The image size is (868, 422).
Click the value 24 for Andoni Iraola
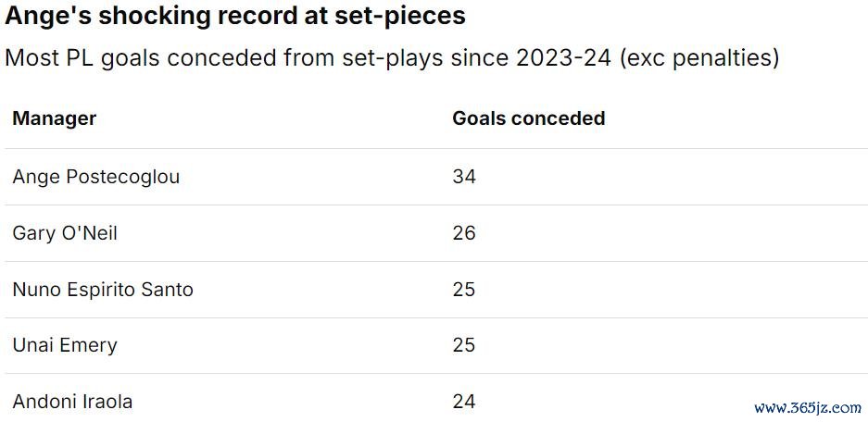point(464,402)
